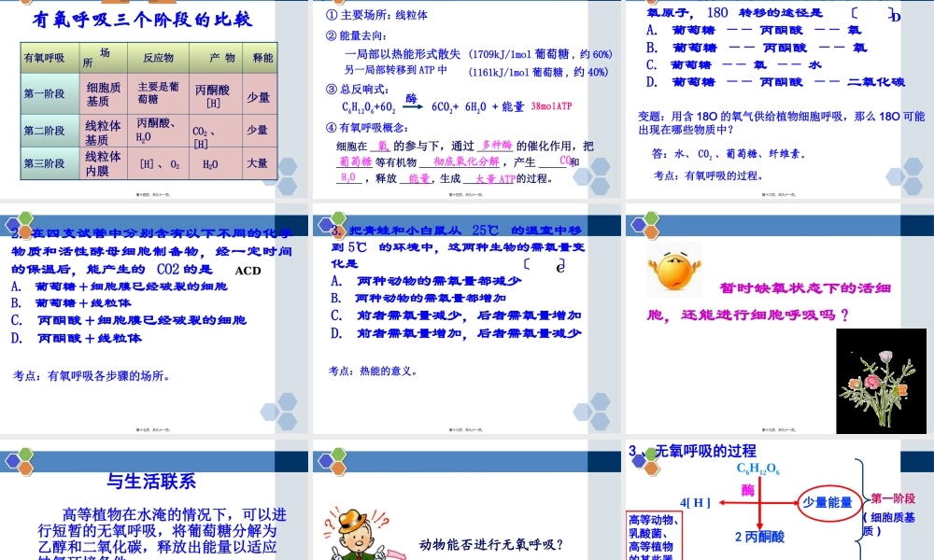The height and width of the screenshot is (560, 934).
Task: Click the table cell 主要是葡萄糖
Action: 158,92
